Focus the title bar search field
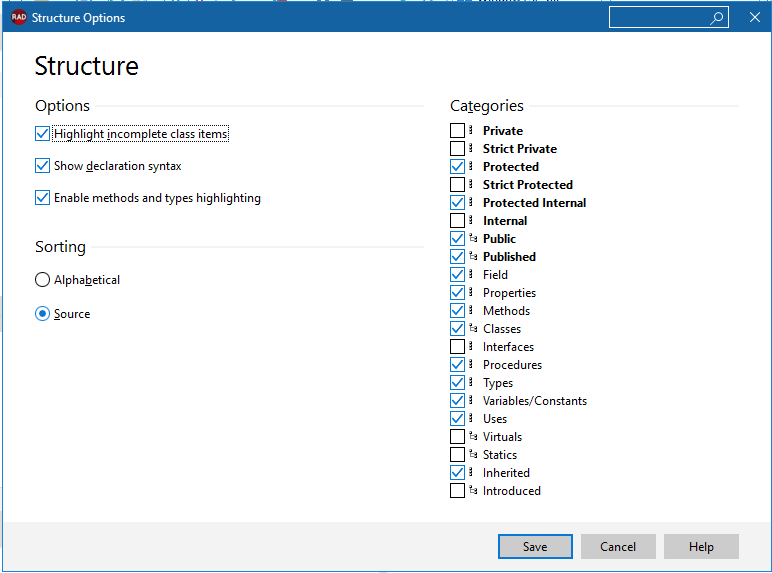This screenshot has height=573, width=772. [660, 18]
